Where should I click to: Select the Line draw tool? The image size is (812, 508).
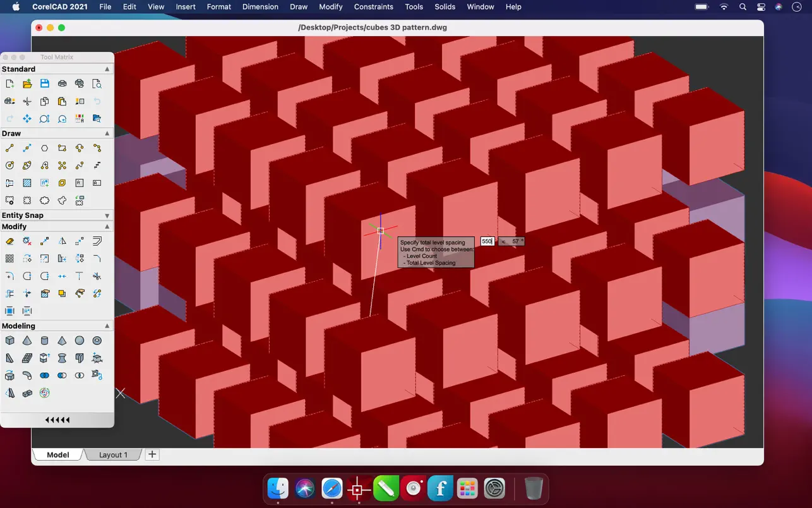coord(9,148)
